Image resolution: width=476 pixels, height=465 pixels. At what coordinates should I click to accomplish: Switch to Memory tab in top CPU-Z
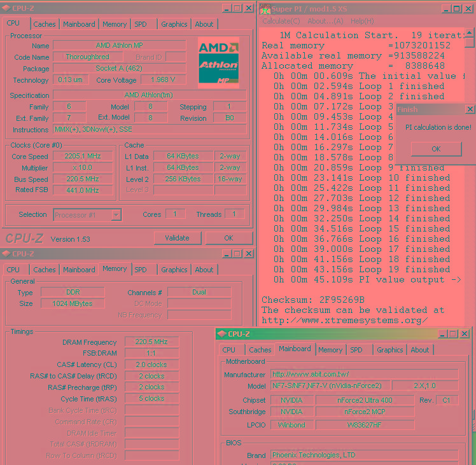(115, 24)
